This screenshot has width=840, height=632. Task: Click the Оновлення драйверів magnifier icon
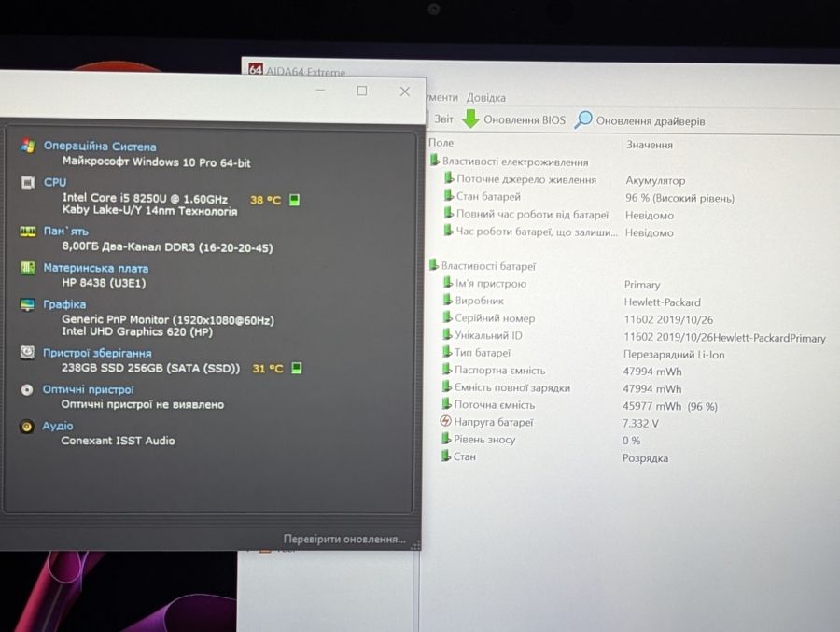tap(582, 119)
